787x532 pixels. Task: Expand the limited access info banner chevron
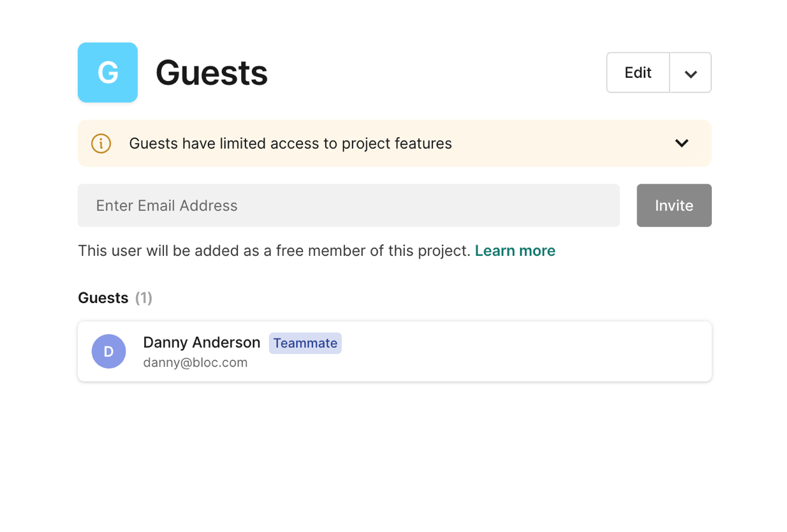[682, 144]
